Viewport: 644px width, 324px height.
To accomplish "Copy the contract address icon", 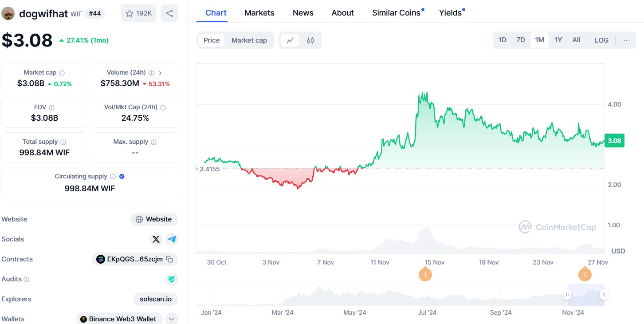I will pyautogui.click(x=169, y=259).
